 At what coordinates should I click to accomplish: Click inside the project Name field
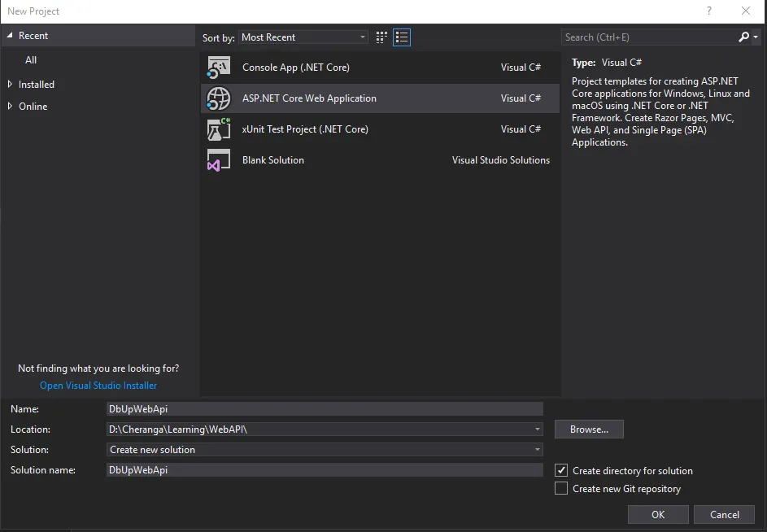(325, 408)
